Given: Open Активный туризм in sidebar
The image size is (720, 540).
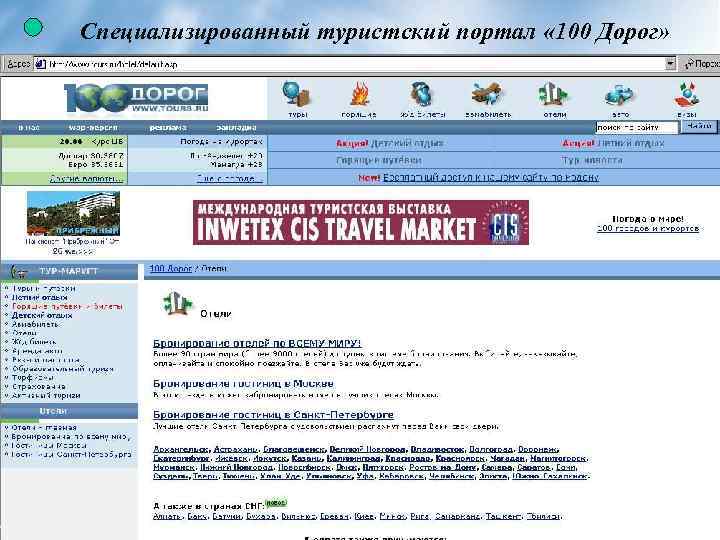Looking at the screenshot, I should click(x=46, y=395).
